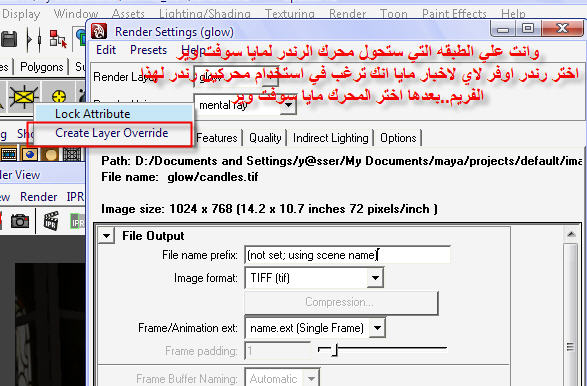This screenshot has height=386, width=587.
Task: Open the Frame/Animation ext dropdown
Action: tap(377, 328)
